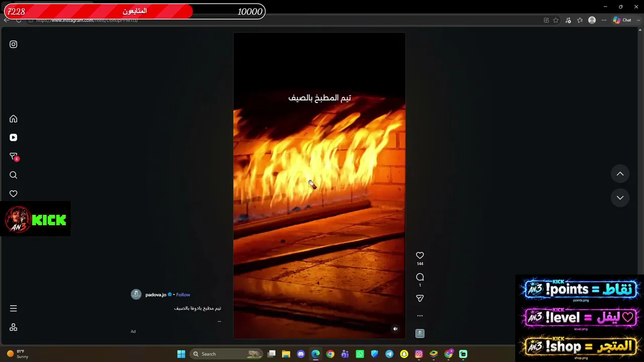
Task: Open the padova.jo profile picture
Action: pos(136,295)
